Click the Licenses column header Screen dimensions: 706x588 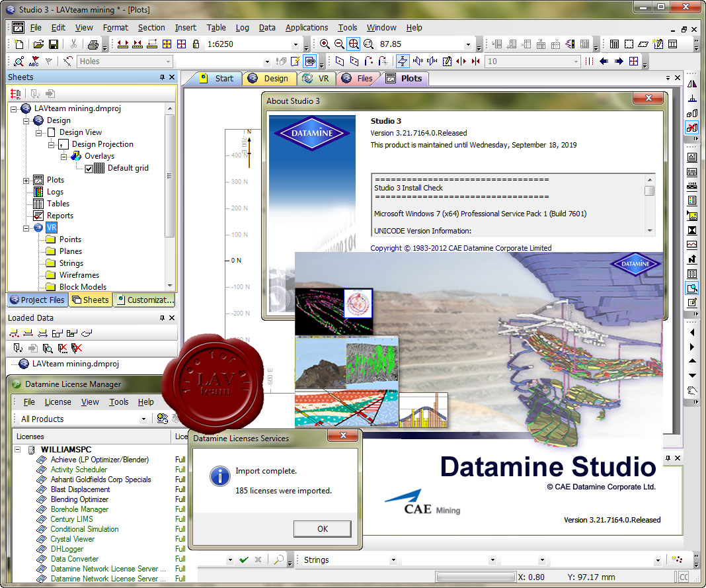pos(92,437)
